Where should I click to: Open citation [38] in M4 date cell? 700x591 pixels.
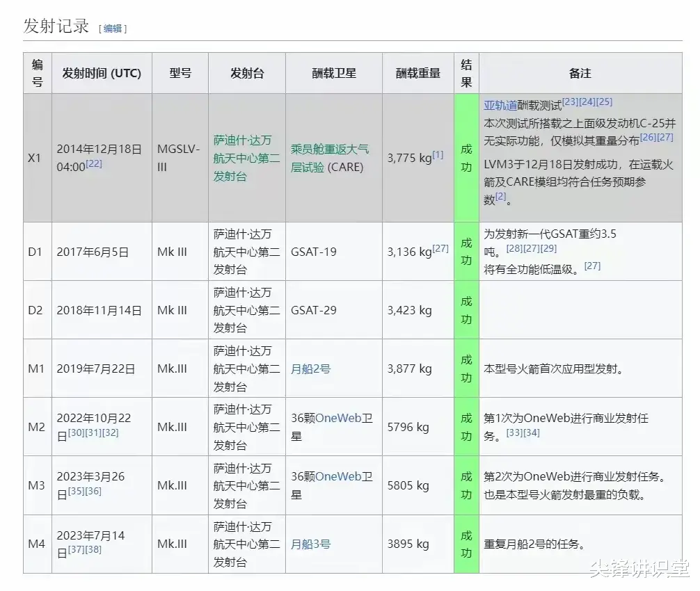93,549
